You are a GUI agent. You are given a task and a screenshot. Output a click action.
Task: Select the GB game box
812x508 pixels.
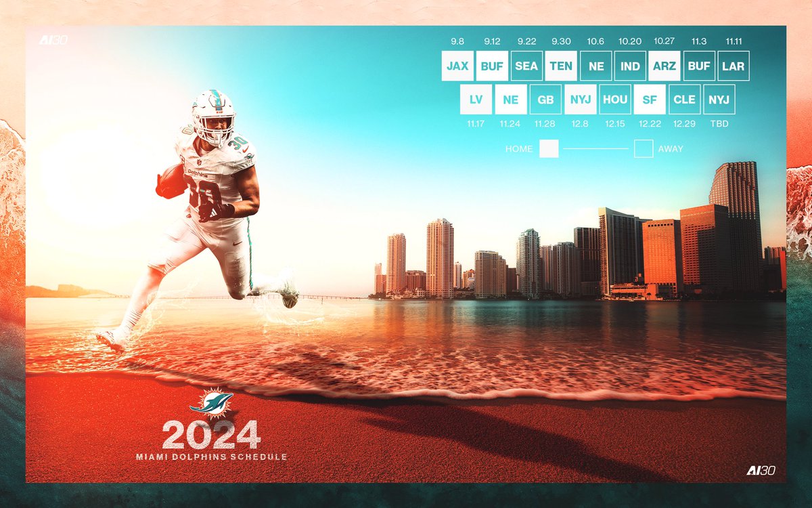coord(545,100)
